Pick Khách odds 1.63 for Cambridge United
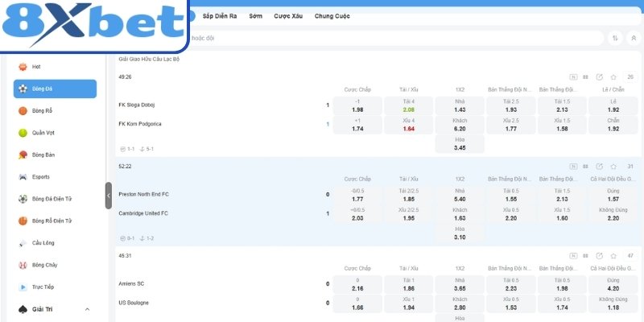 460,214
